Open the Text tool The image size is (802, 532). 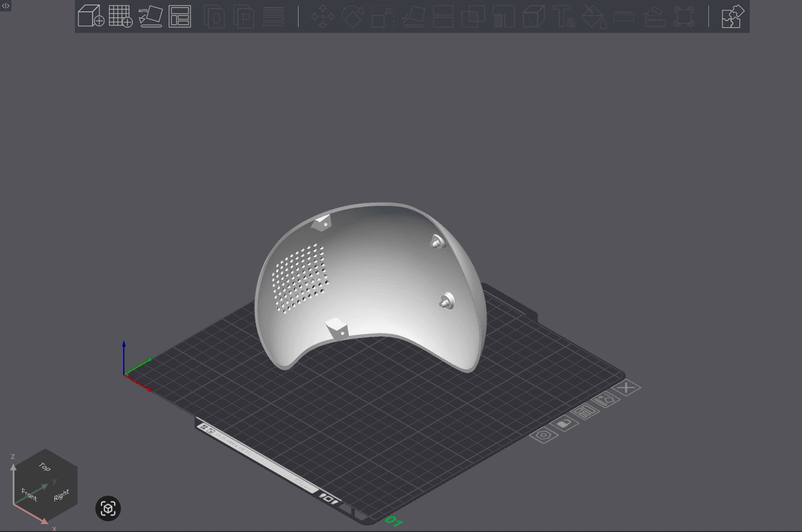564,17
